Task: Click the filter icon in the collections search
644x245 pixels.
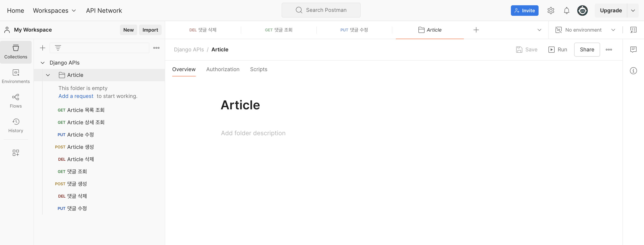Action: pos(58,48)
